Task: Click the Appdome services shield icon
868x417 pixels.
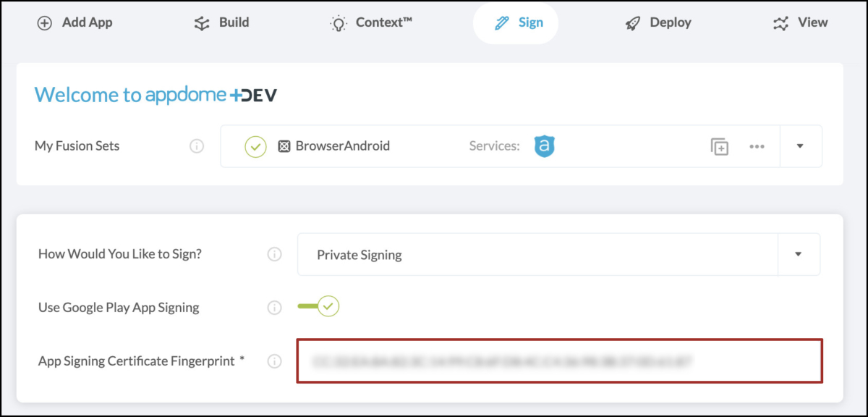Action: point(545,146)
